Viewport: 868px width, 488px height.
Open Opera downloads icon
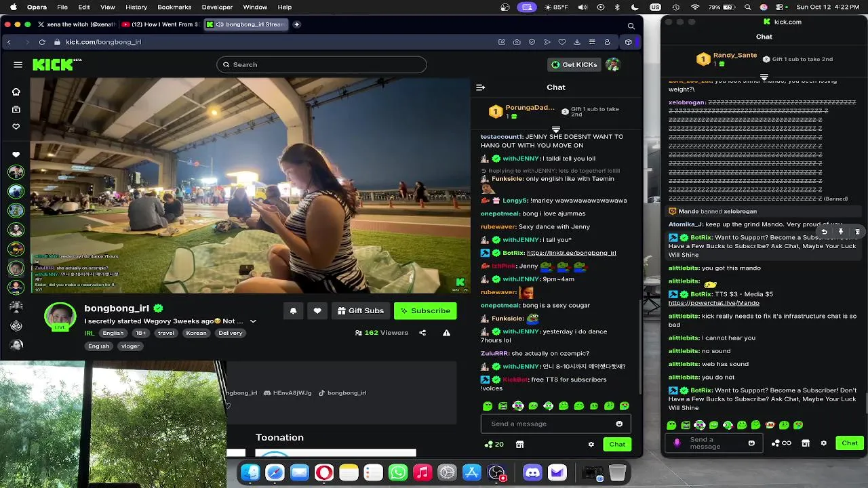[x=577, y=42]
